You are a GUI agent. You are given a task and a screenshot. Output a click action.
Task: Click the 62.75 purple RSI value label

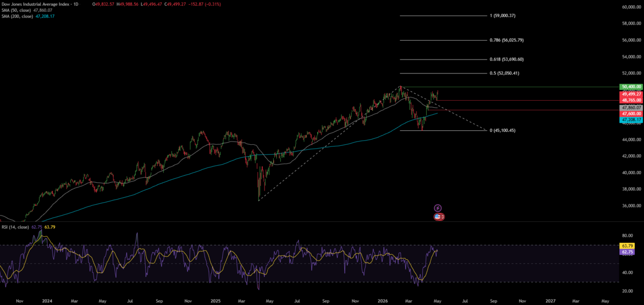click(x=627, y=251)
